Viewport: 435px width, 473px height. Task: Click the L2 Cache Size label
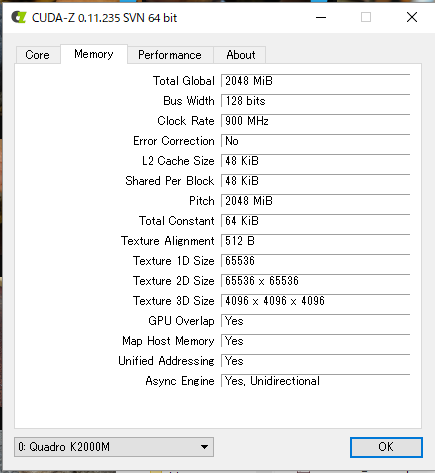(178, 161)
